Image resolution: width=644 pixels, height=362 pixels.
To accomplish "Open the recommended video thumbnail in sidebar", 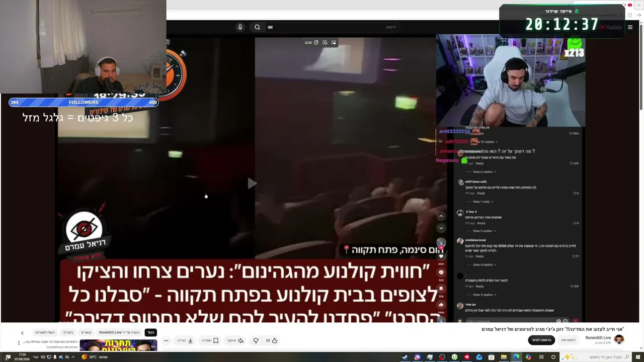I will tap(118, 345).
